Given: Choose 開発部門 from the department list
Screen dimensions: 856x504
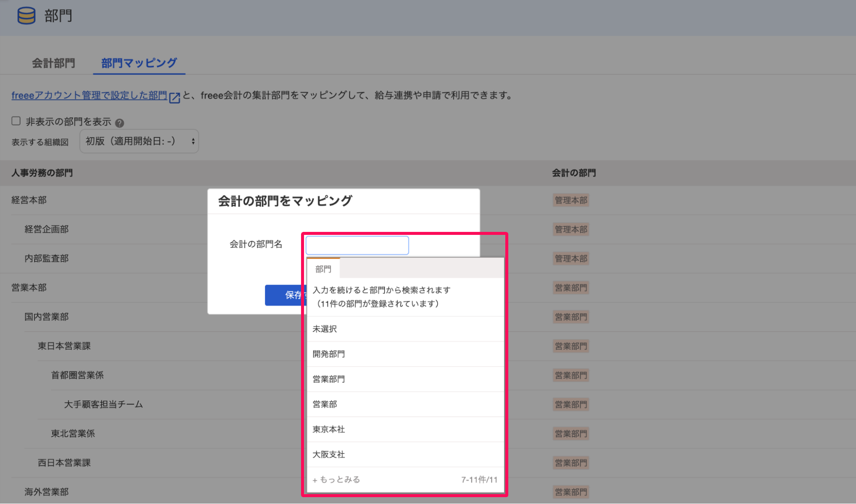Looking at the screenshot, I should [x=405, y=354].
